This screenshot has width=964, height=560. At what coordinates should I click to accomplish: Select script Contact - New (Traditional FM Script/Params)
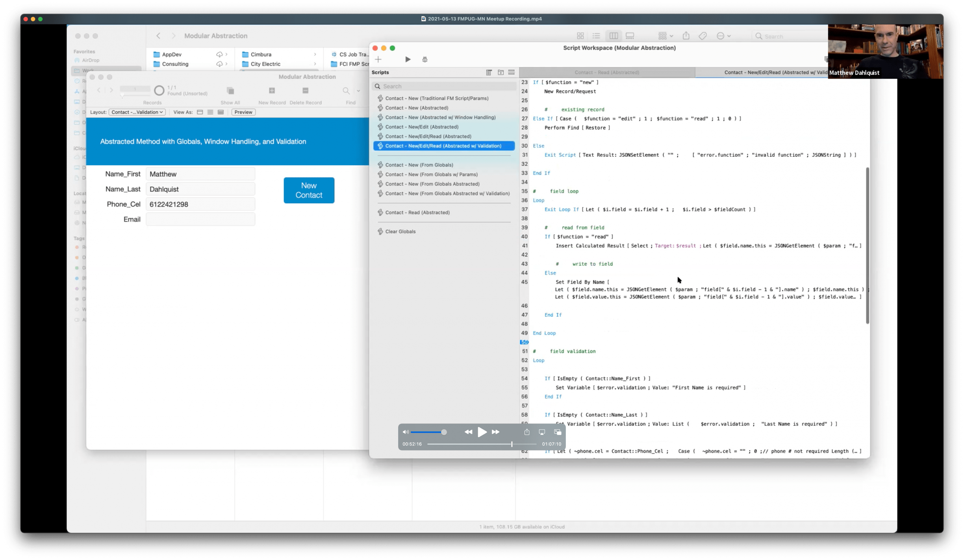click(x=437, y=98)
